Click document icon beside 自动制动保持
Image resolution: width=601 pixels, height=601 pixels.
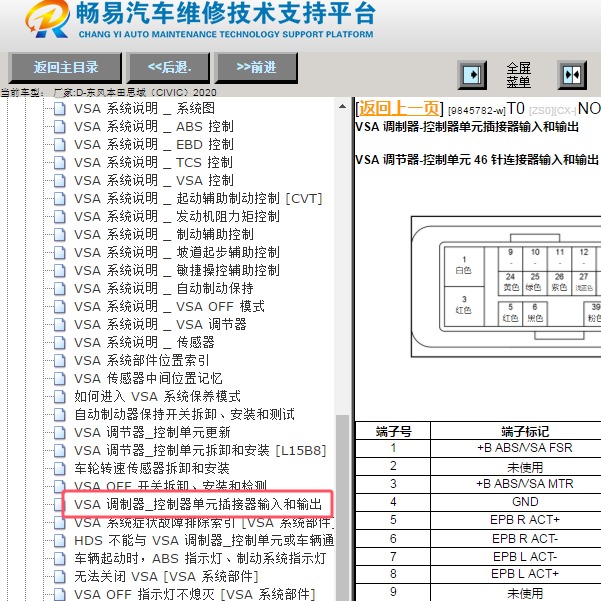[x=59, y=289]
